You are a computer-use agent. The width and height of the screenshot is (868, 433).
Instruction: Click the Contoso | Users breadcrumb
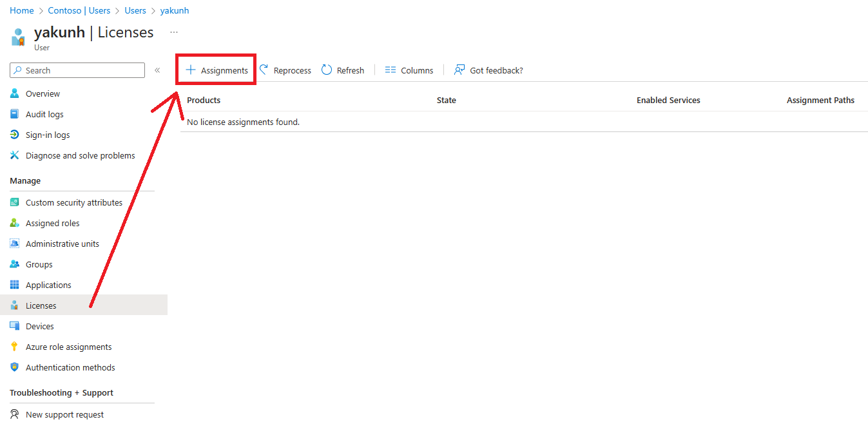[79, 10]
